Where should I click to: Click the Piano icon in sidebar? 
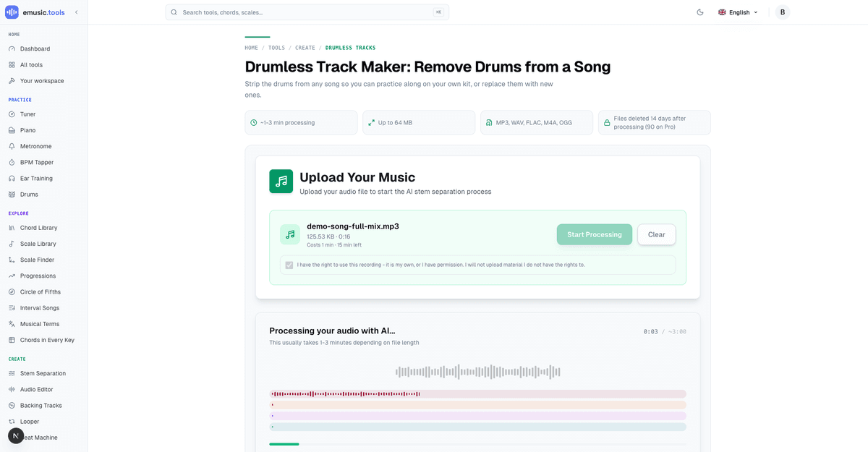pyautogui.click(x=12, y=130)
